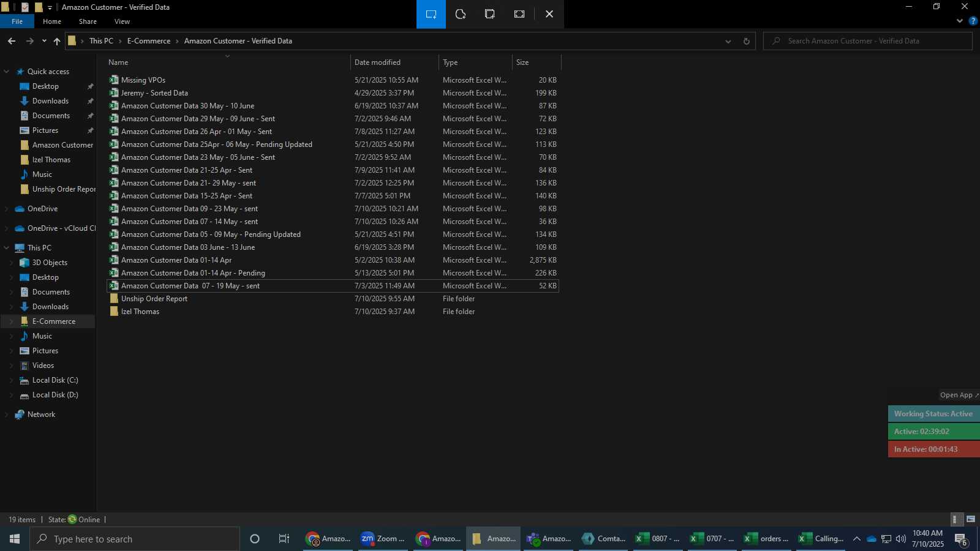This screenshot has height=551, width=980.
Task: Show hidden system tray icons
Action: (x=856, y=539)
